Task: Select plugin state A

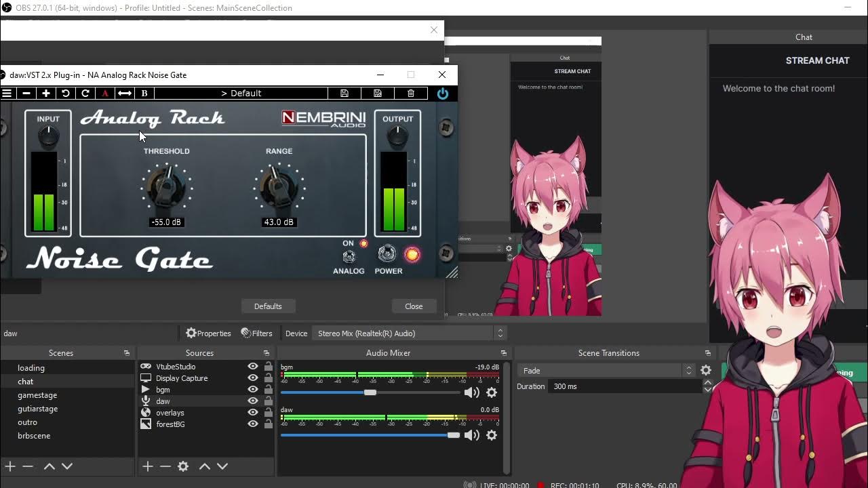Action: tap(105, 94)
